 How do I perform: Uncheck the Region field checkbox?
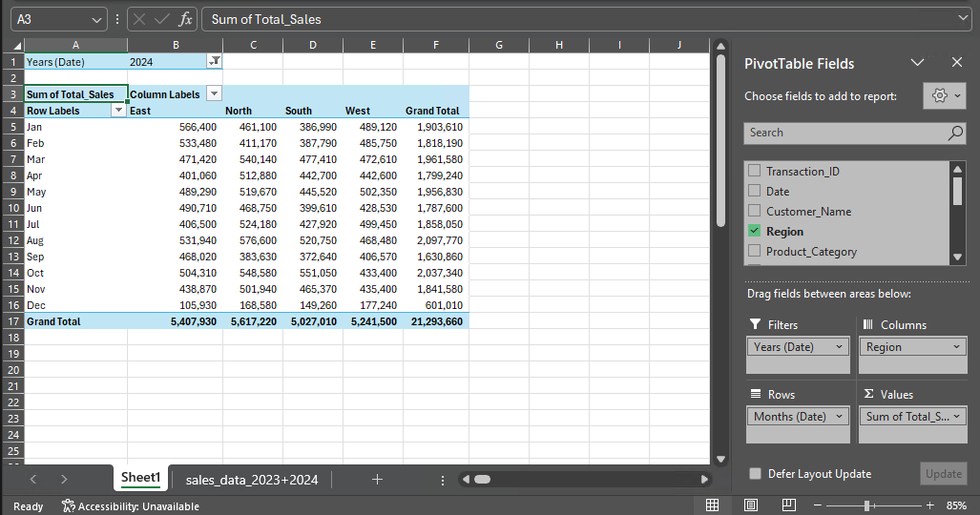(x=755, y=232)
